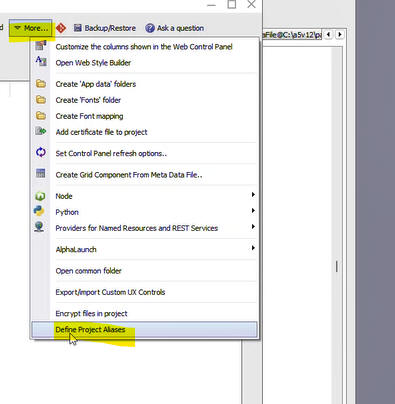Click the Python logo icon
Image resolution: width=395 pixels, height=404 pixels.
[39, 211]
